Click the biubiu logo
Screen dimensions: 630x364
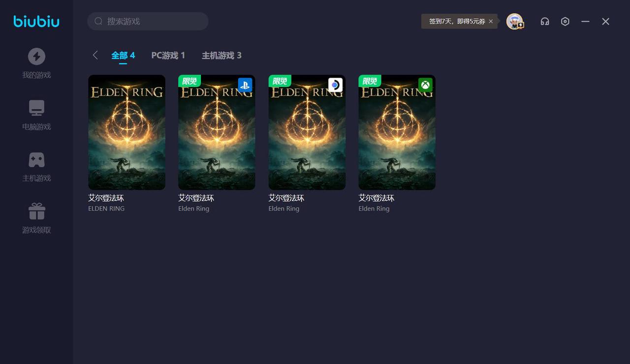tap(36, 21)
